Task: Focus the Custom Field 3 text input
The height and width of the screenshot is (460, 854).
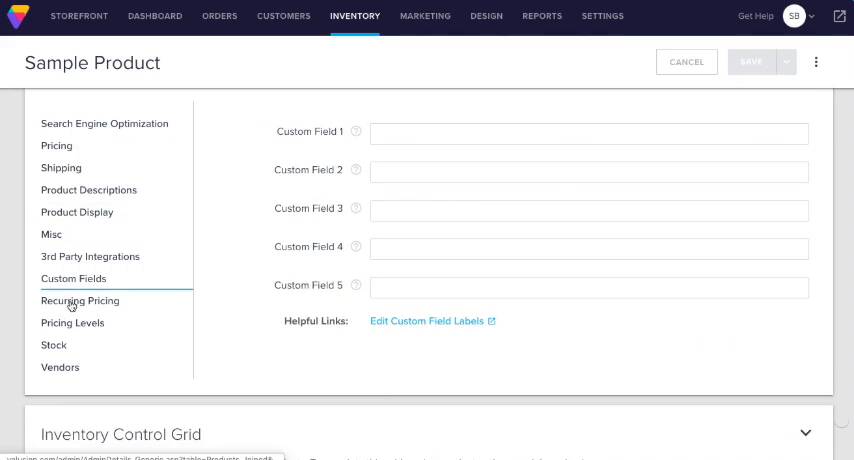Action: [589, 210]
